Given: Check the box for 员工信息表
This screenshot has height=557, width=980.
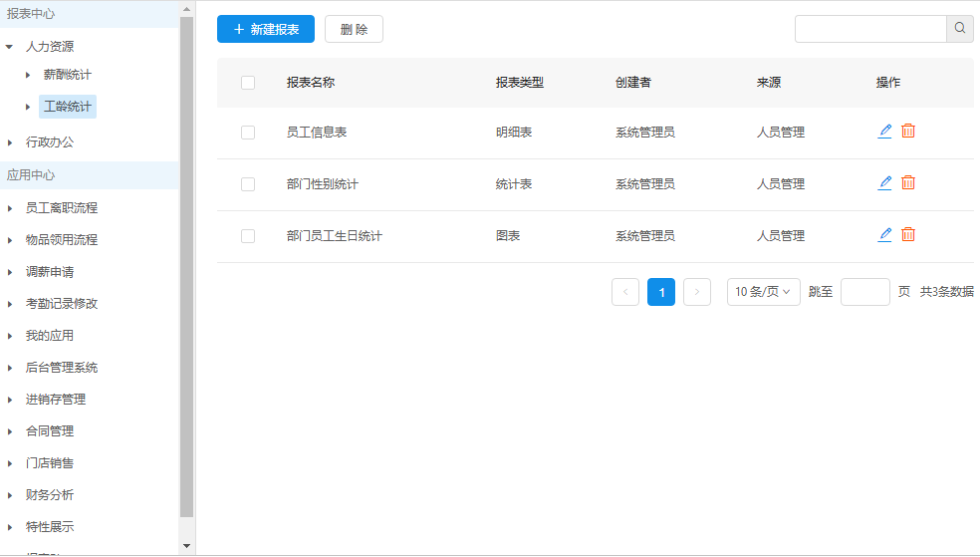Looking at the screenshot, I should click(x=248, y=133).
